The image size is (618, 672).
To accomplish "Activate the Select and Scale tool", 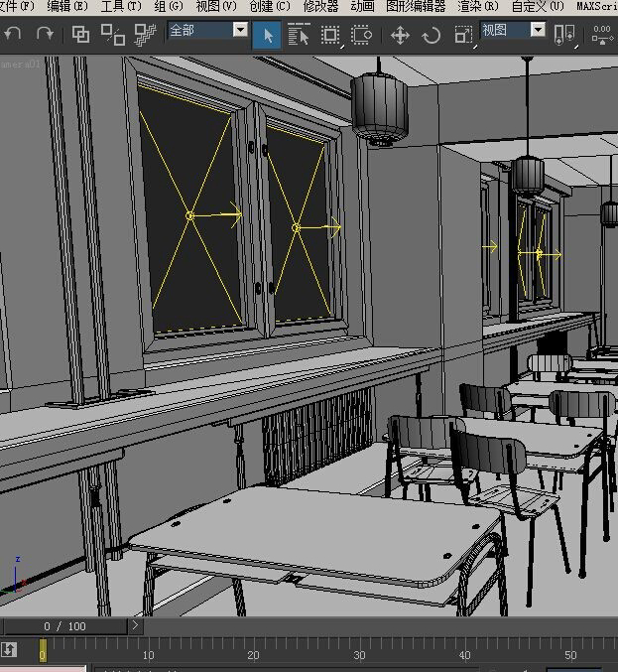I will tap(464, 35).
